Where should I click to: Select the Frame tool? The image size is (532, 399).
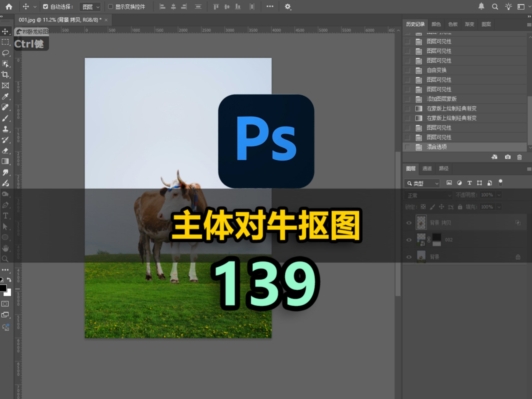click(5, 86)
